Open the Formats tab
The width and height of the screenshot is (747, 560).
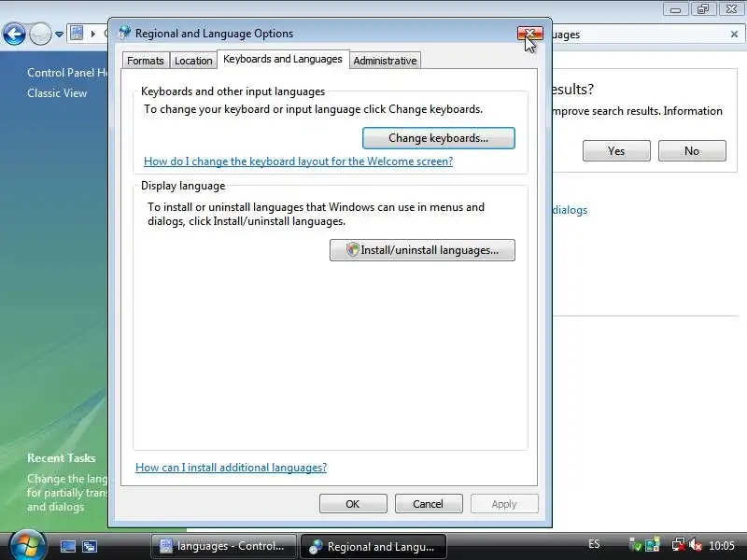[146, 61]
